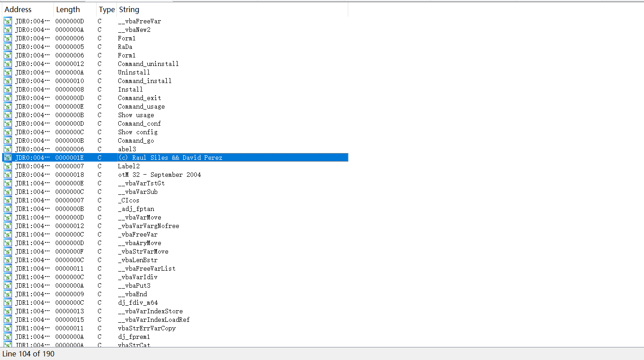Click the icon beside Show config
The width and height of the screenshot is (644, 360).
point(8,132)
